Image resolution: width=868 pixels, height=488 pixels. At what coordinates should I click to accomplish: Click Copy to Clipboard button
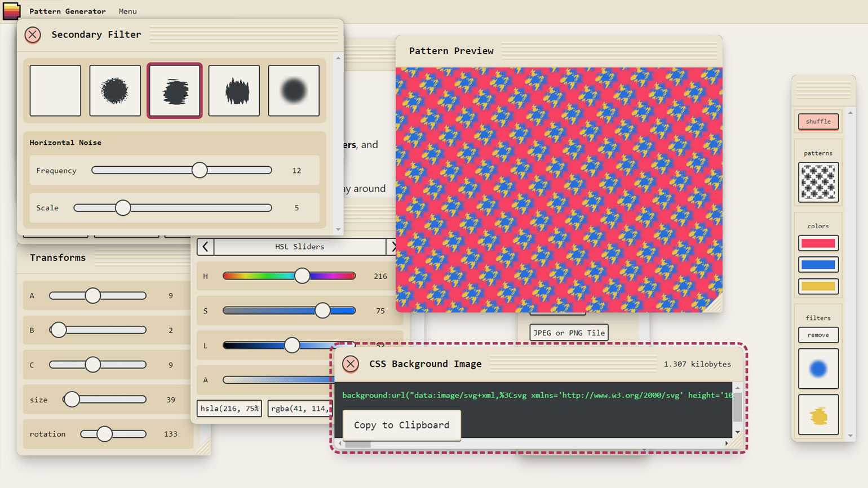(x=401, y=425)
